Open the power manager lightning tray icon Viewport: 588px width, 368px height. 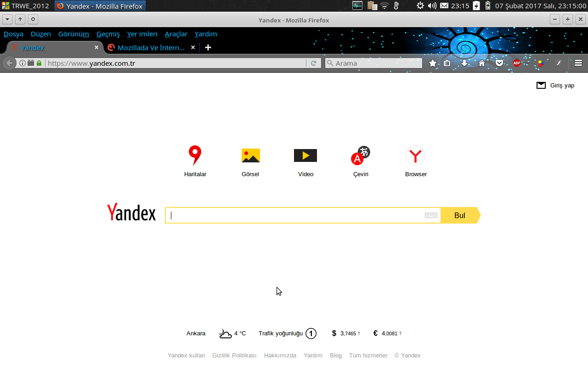tap(476, 6)
